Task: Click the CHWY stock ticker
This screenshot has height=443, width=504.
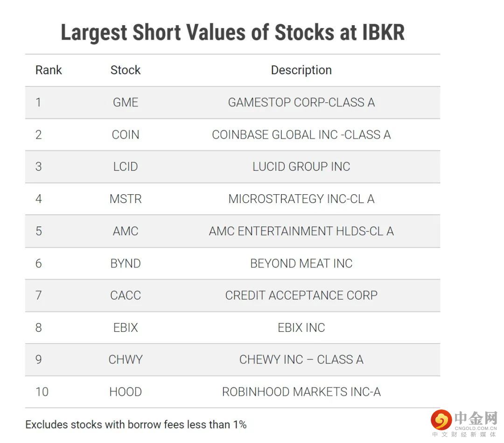Action: tap(125, 359)
